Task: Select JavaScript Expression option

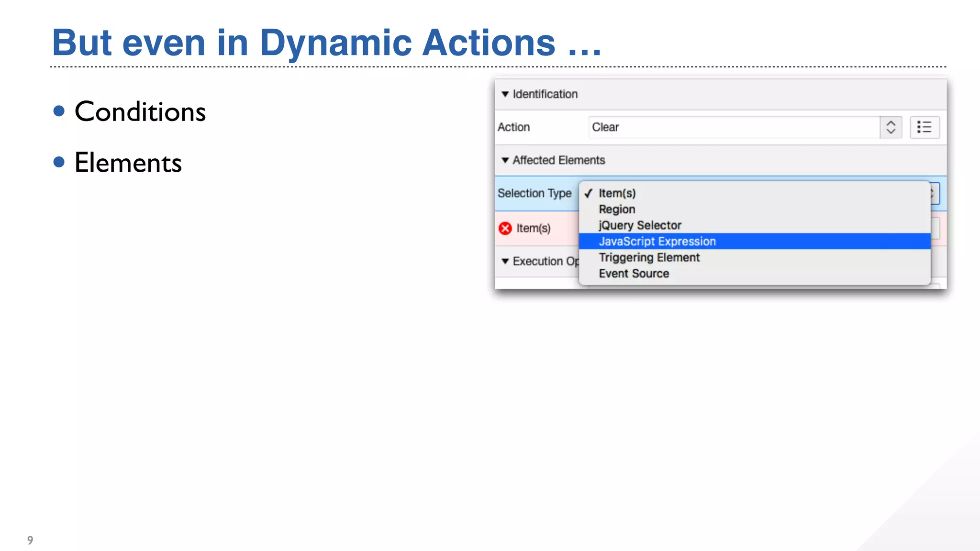Action: (755, 242)
